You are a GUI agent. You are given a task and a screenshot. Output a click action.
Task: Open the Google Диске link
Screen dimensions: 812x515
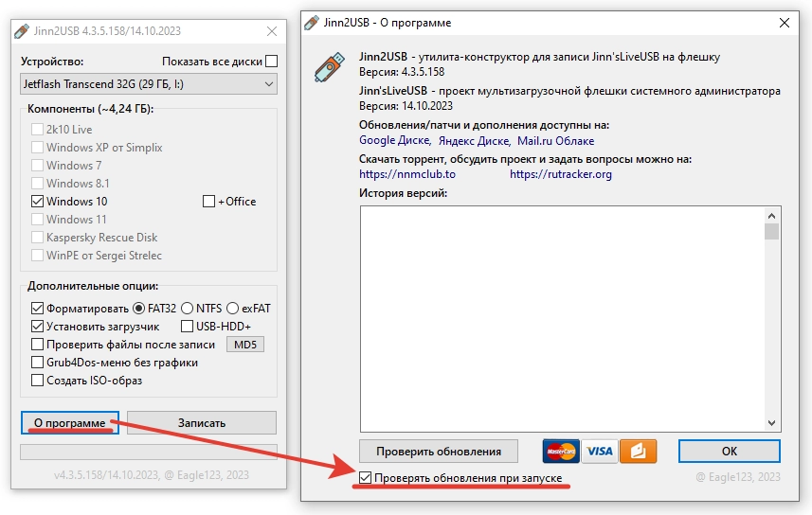(394, 141)
